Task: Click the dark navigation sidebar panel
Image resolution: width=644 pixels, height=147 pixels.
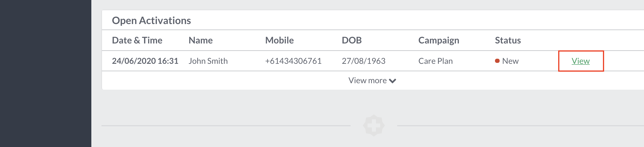Action: click(45, 73)
